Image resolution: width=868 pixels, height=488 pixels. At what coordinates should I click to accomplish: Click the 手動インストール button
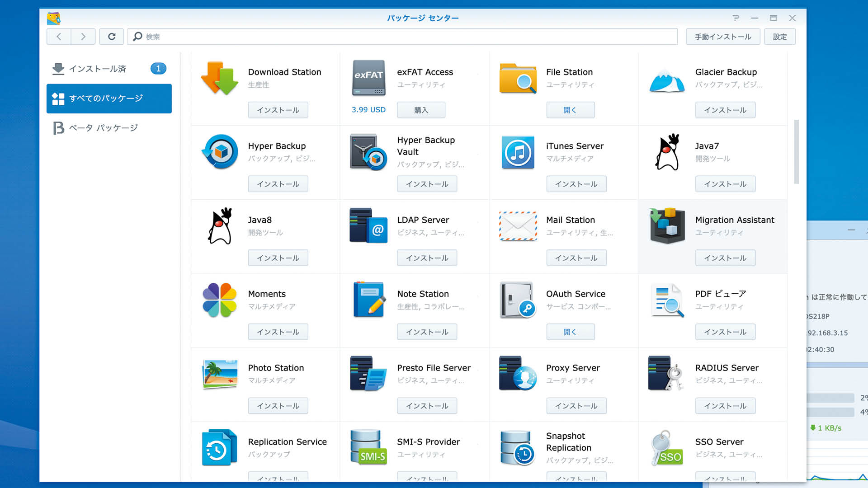coord(723,37)
